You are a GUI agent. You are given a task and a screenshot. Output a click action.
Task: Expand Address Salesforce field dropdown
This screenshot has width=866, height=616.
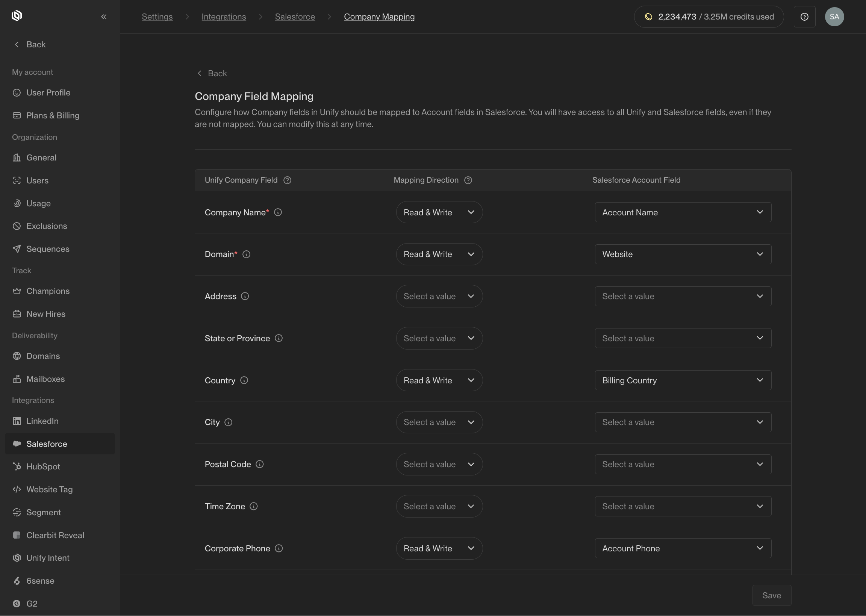tap(683, 296)
